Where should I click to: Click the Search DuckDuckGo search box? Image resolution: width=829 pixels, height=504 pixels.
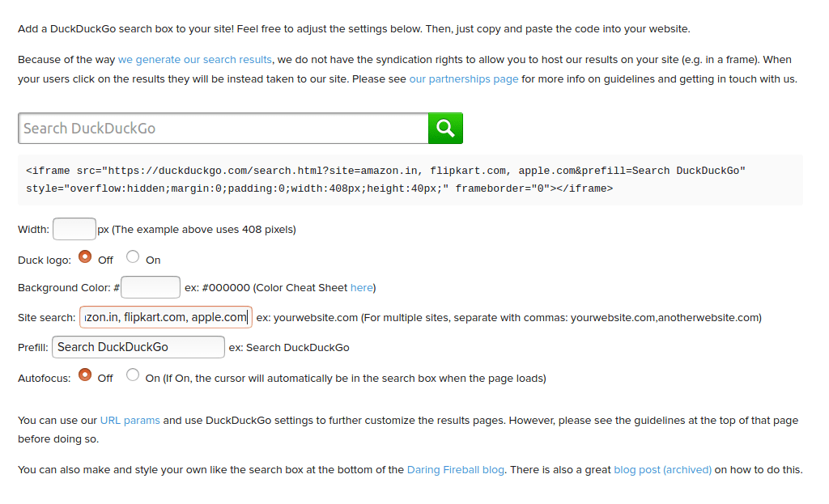pyautogui.click(x=223, y=128)
